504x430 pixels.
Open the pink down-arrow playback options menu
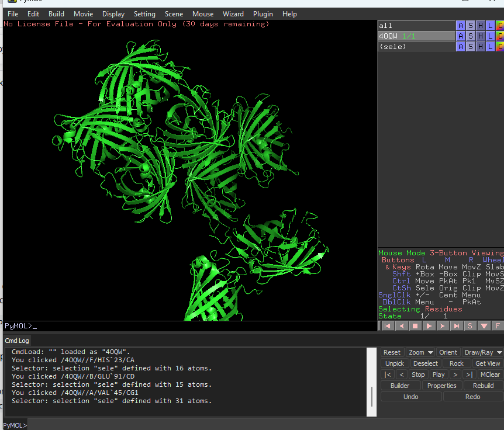(x=484, y=326)
